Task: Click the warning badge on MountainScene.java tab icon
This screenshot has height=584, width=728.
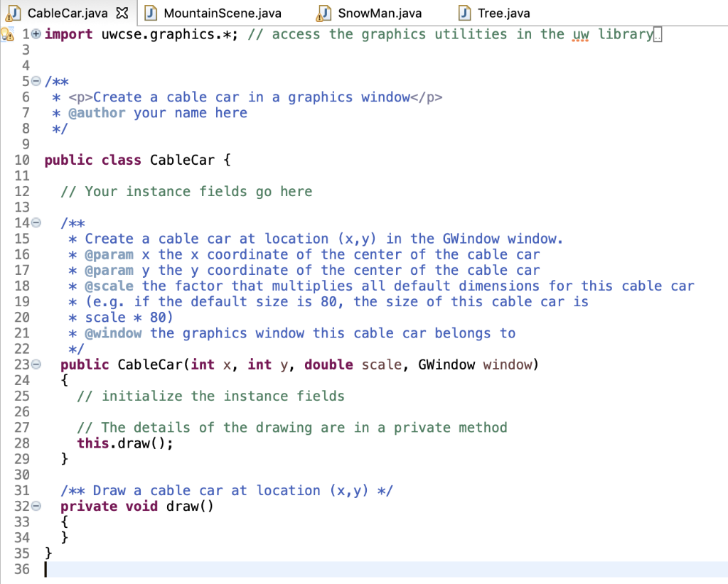Action: tap(147, 16)
